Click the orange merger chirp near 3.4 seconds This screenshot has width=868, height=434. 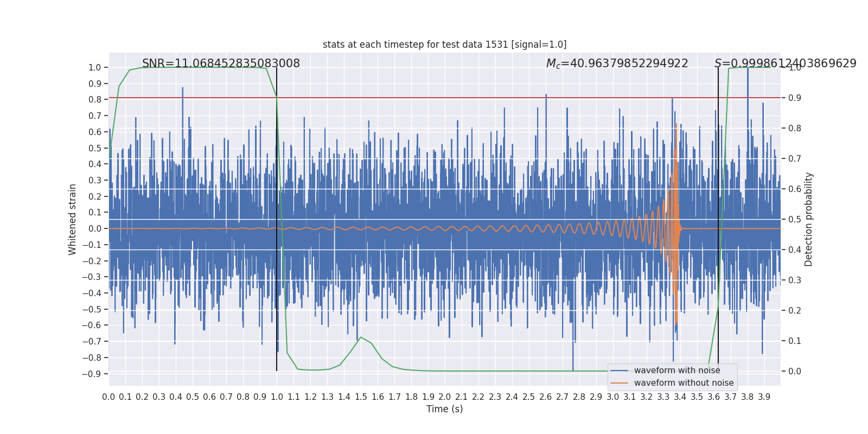pyautogui.click(x=675, y=228)
